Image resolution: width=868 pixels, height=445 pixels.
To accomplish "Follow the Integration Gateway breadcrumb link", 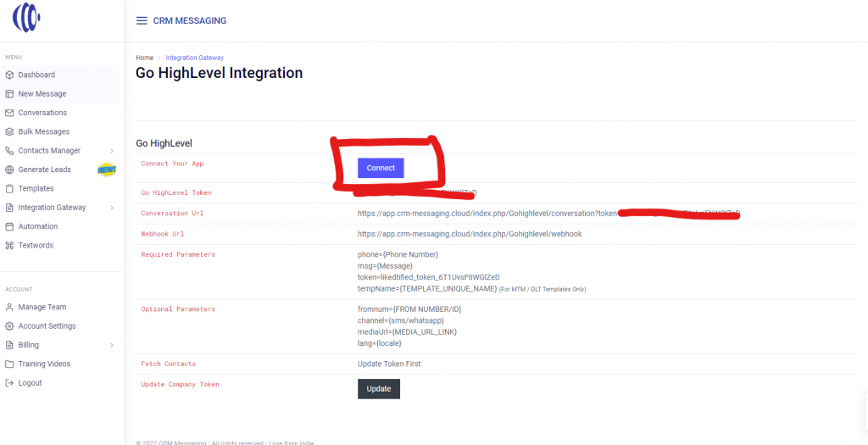I will [194, 58].
